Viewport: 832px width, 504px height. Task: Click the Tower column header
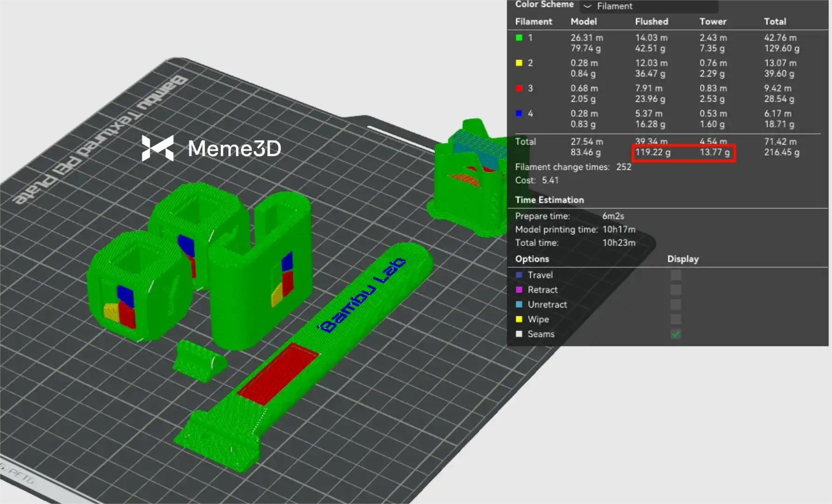click(x=713, y=21)
